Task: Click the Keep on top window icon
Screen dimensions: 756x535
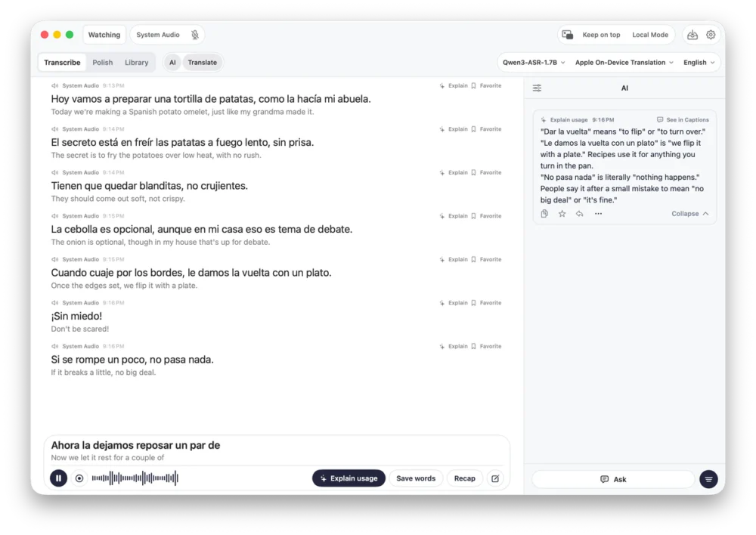Action: [568, 35]
